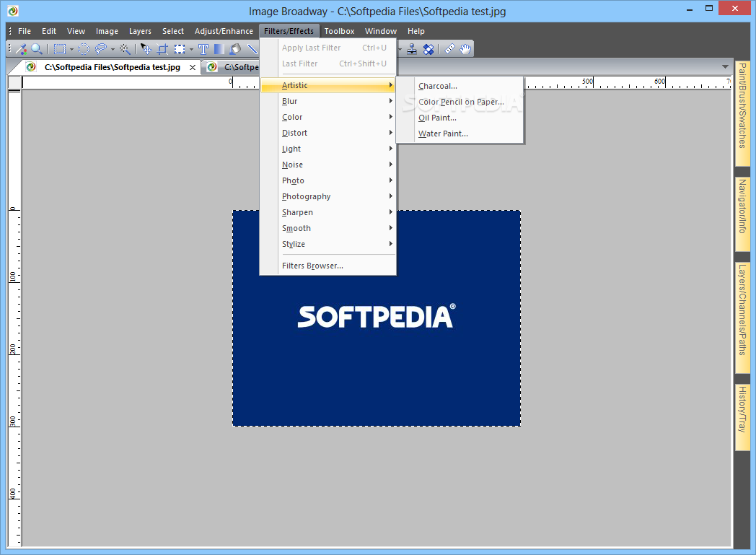
Task: Open the lasso tool dropdown arrow
Action: click(x=113, y=49)
